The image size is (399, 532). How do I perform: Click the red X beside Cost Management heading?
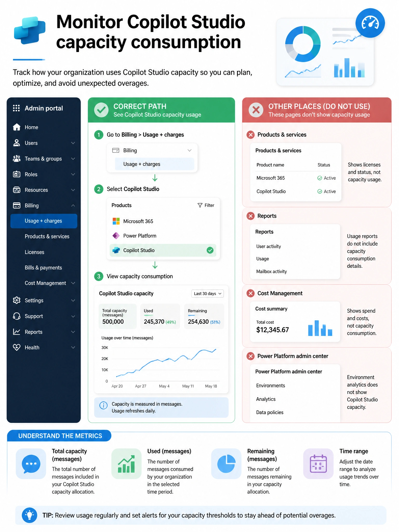pos(250,293)
